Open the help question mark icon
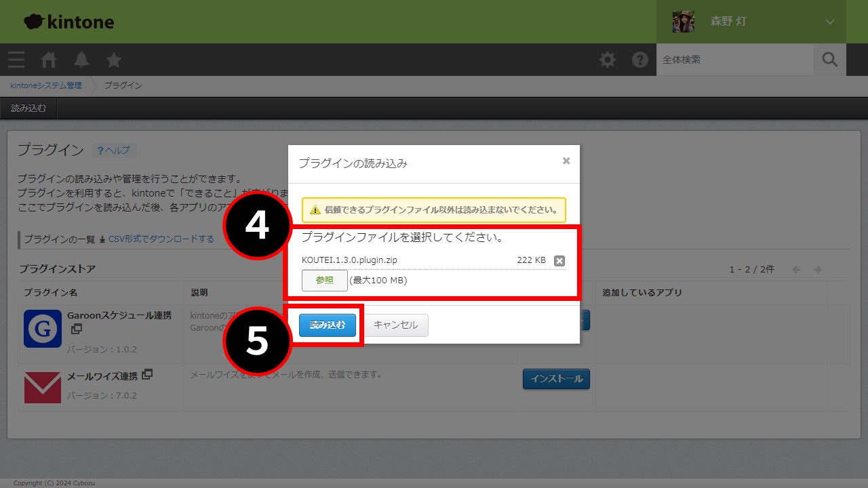 tap(640, 60)
